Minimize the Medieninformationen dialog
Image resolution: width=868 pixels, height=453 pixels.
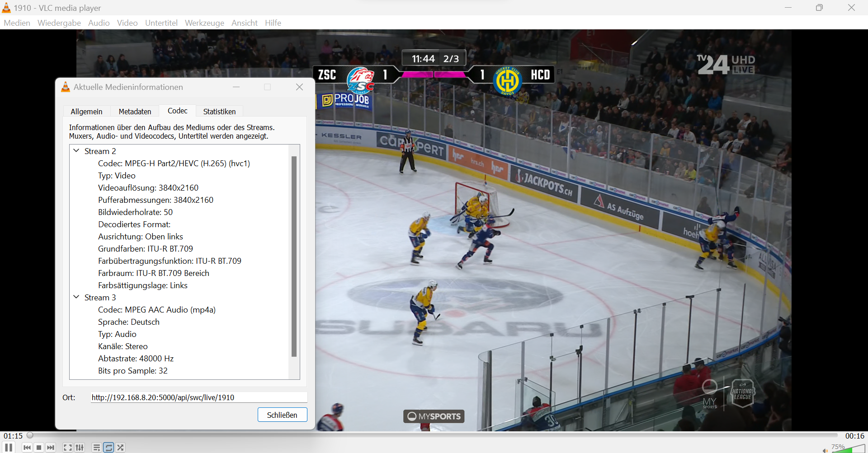[x=236, y=87]
